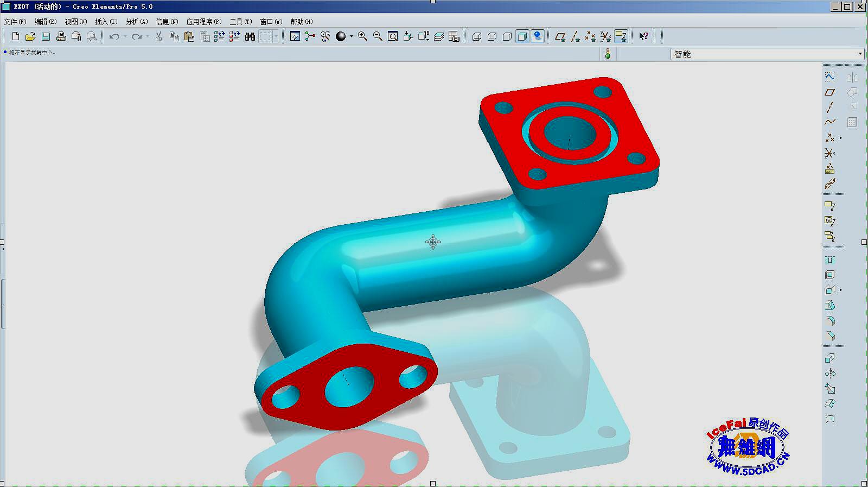Select the draft feature tool

pos(829,305)
